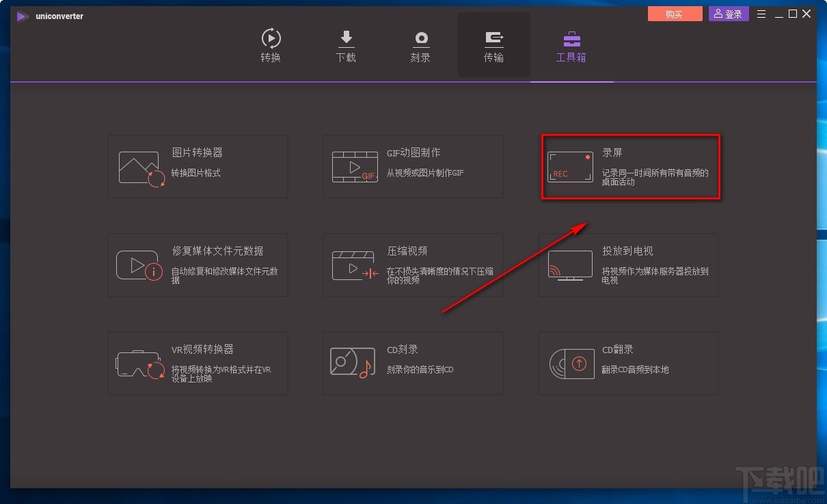This screenshot has width=827, height=504.
Task: Click the 登录 login button
Action: pyautogui.click(x=728, y=13)
